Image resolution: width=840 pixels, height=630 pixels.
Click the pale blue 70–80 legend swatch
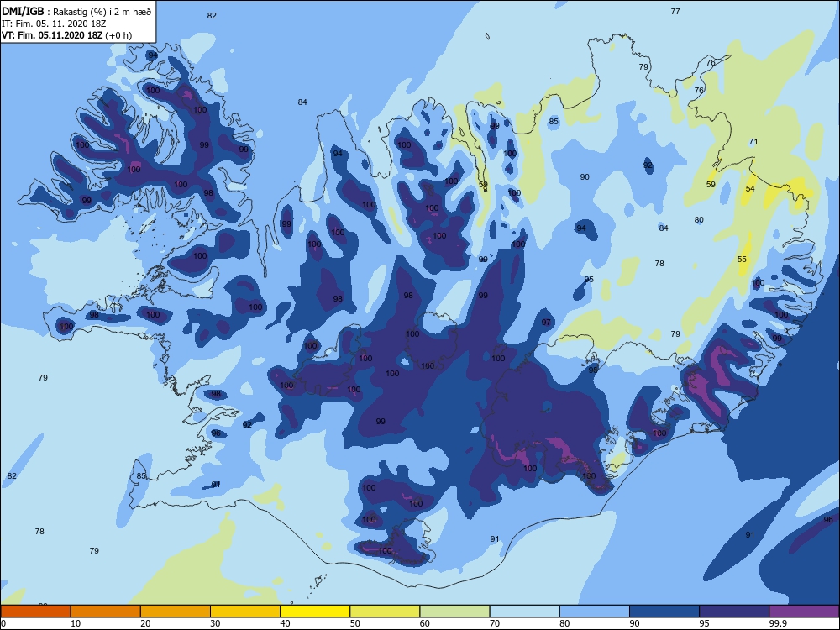tap(524, 612)
